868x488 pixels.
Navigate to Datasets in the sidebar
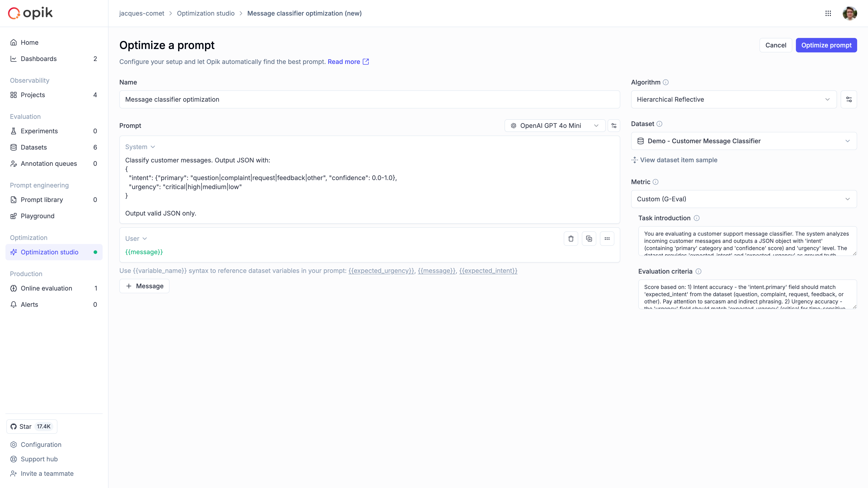(33, 147)
